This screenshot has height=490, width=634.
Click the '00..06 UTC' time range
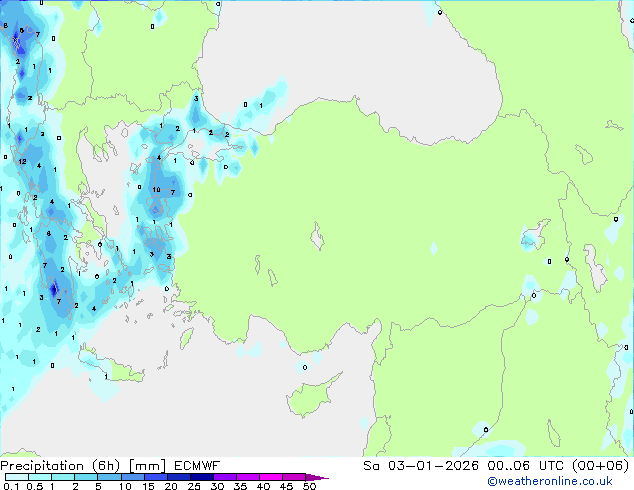[x=526, y=466]
